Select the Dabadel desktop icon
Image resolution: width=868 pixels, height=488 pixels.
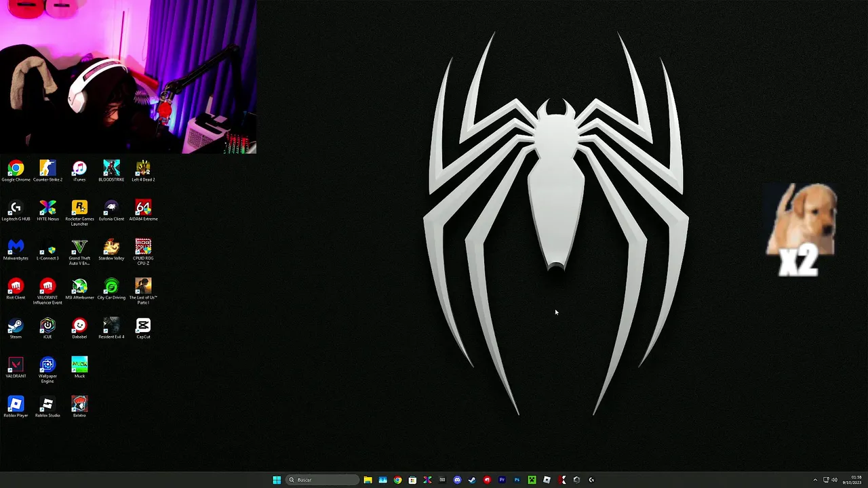pos(79,328)
